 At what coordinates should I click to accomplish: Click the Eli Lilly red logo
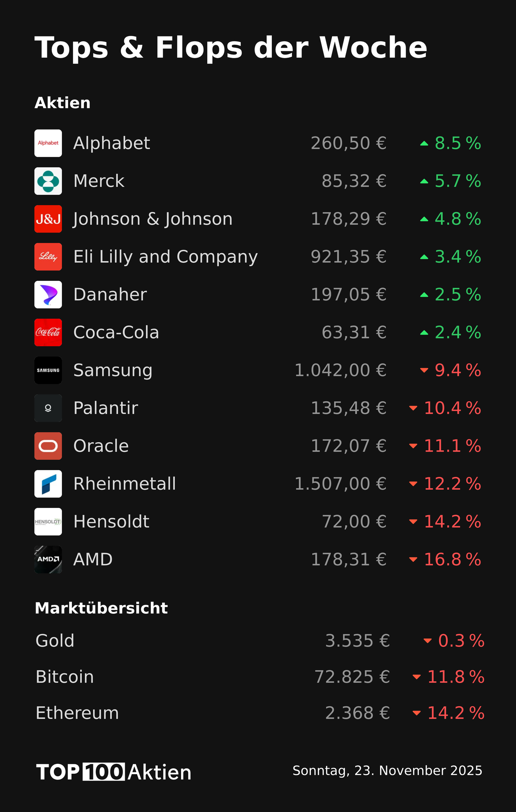pos(48,257)
